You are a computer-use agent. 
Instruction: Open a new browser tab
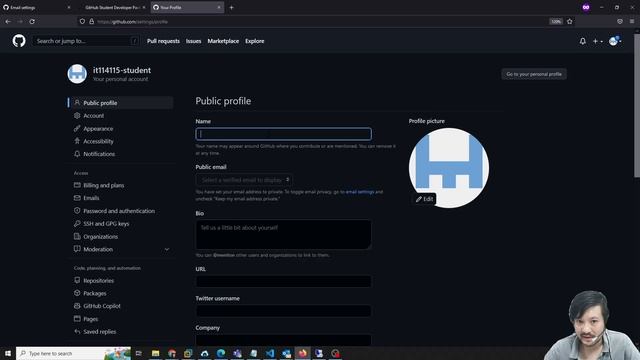coord(231,7)
